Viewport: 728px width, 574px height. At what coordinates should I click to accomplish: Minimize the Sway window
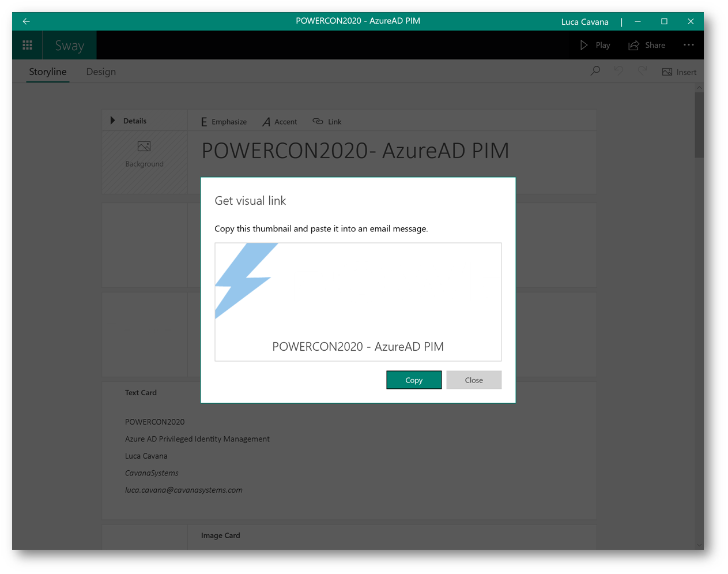(638, 21)
